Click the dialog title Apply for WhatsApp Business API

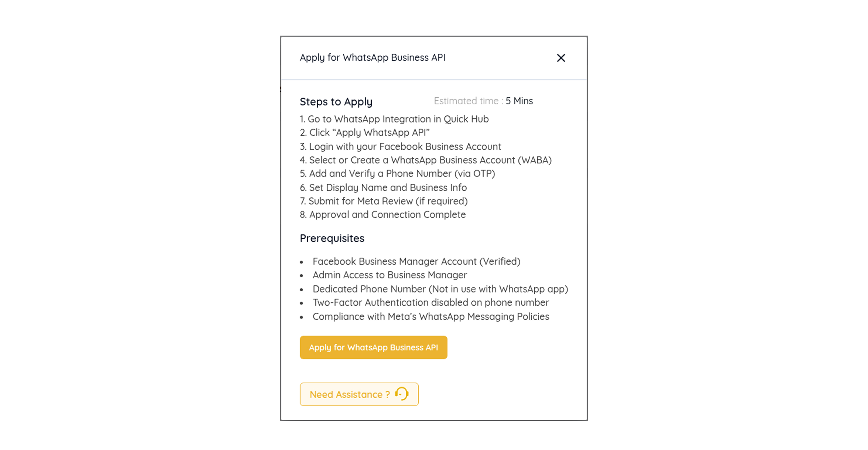coord(372,58)
